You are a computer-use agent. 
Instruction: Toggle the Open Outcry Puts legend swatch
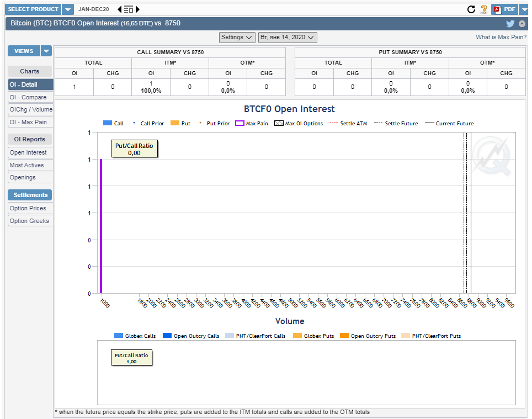(x=344, y=336)
